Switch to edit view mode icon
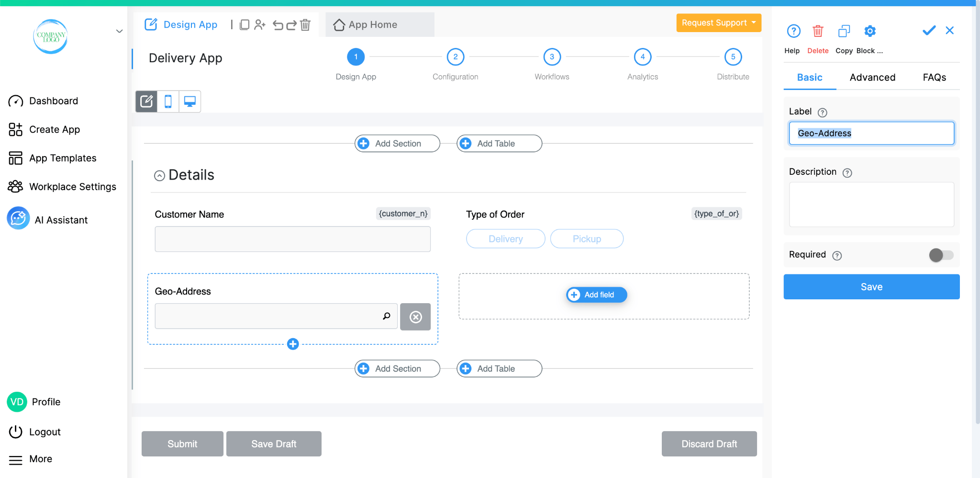Screen dimensions: 980x478 click(x=146, y=102)
